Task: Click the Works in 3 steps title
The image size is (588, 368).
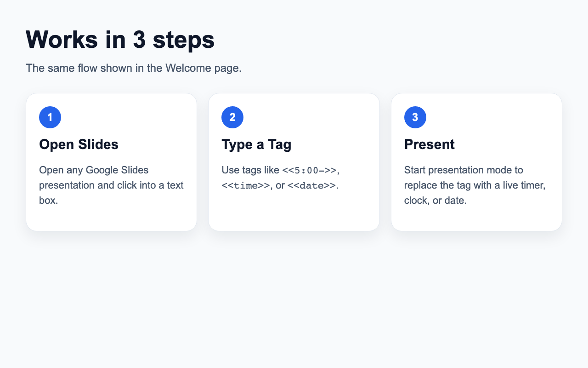Action: tap(120, 39)
